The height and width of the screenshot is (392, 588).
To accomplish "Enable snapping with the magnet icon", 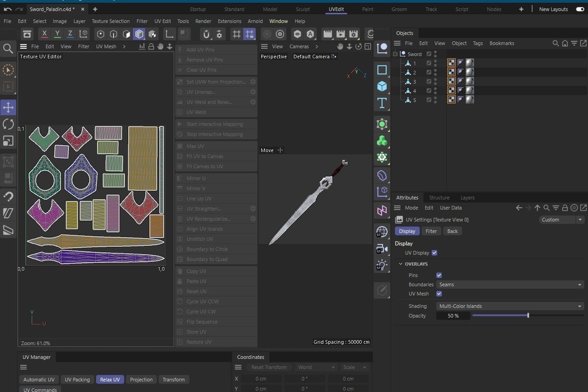I will click(x=206, y=34).
